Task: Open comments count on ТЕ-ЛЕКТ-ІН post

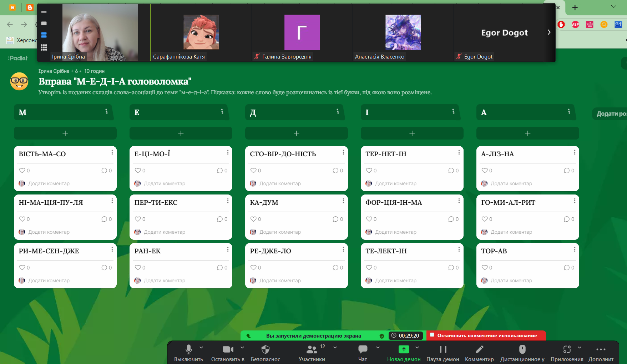Action: [x=453, y=268]
